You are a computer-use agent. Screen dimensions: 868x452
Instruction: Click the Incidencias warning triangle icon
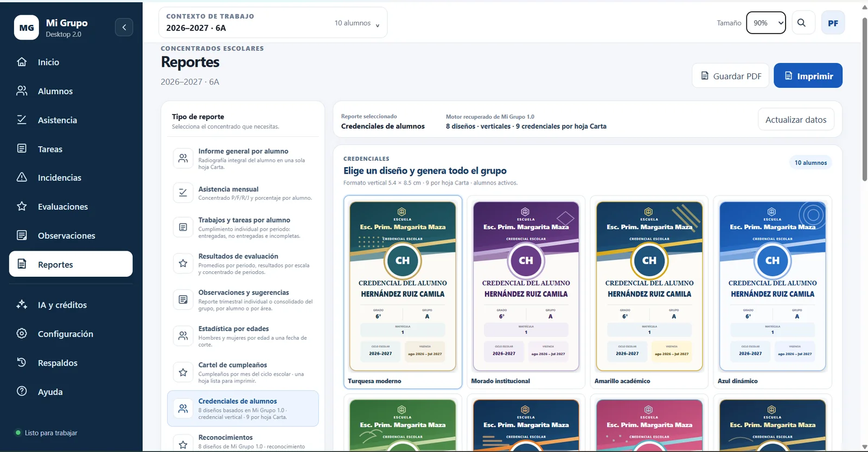[x=22, y=177]
